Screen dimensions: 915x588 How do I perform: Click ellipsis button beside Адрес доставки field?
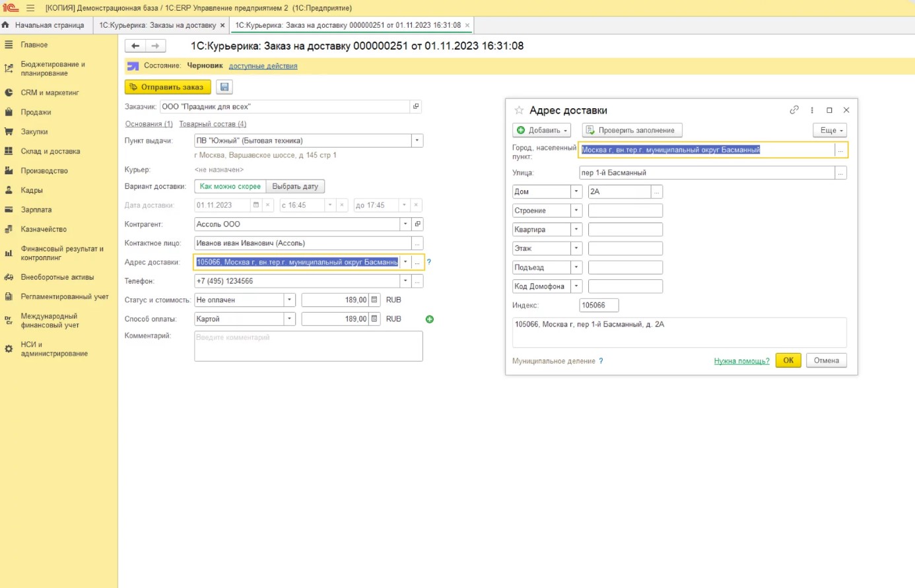click(417, 262)
